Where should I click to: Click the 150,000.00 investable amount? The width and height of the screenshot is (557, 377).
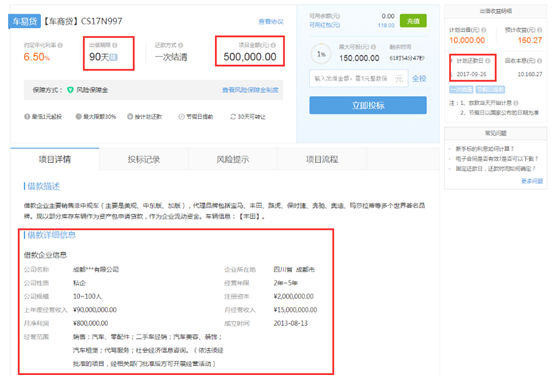coord(359,58)
